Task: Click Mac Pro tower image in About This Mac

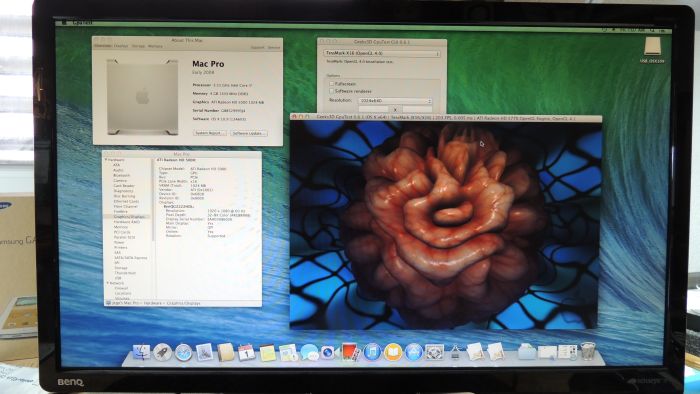Action: [x=143, y=97]
